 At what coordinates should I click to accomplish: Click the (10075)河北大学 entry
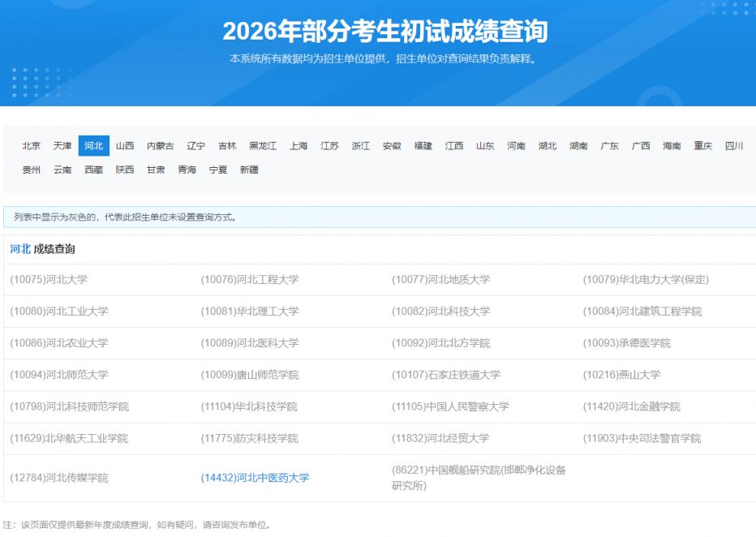49,280
